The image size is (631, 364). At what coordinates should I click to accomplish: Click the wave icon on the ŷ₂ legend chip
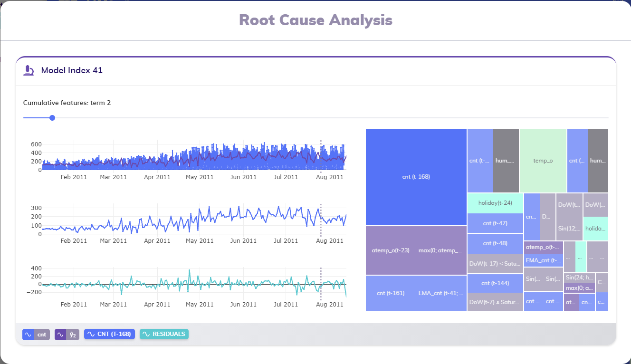coord(60,335)
